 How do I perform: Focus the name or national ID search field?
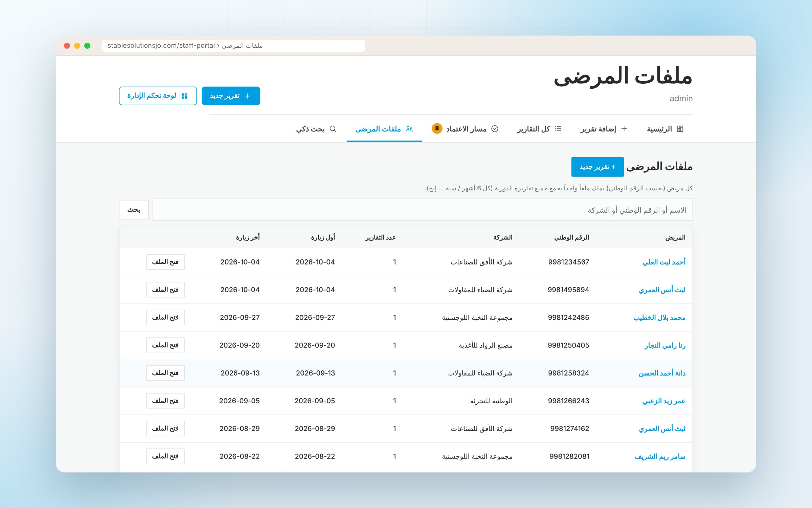pyautogui.click(x=423, y=210)
